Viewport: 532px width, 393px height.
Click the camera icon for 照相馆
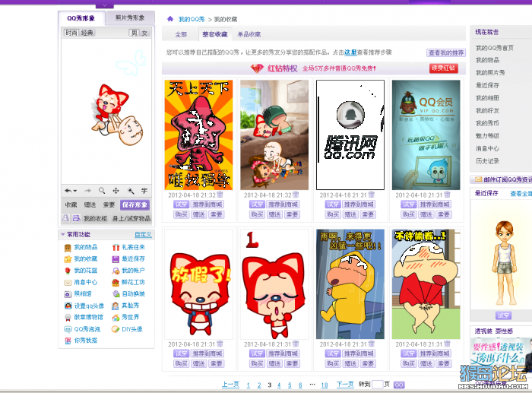(68, 294)
